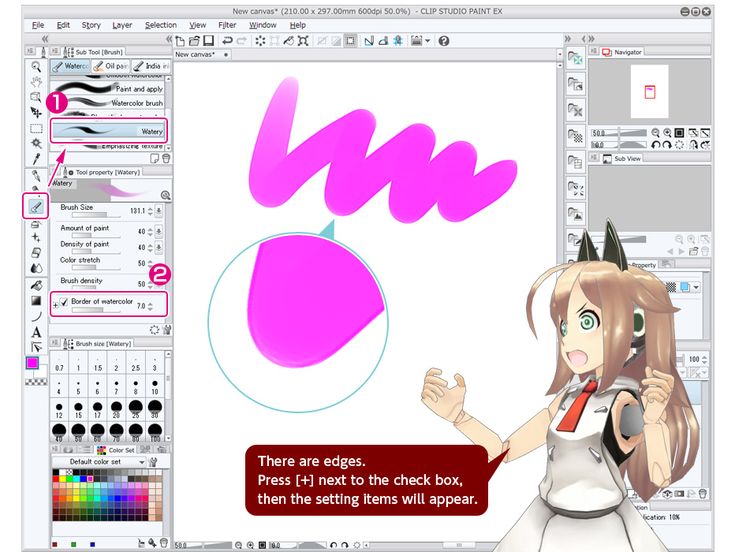Expand Border of watercolor plus settings
Screen dimensions: 735x552
tap(55, 305)
